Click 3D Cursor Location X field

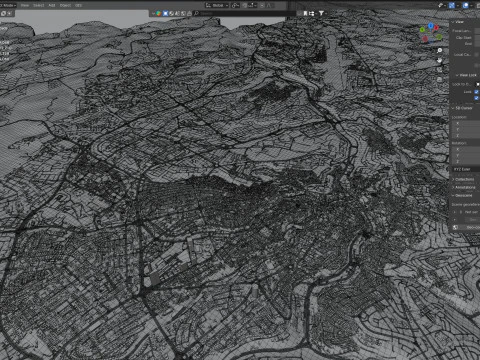[x=466, y=123]
